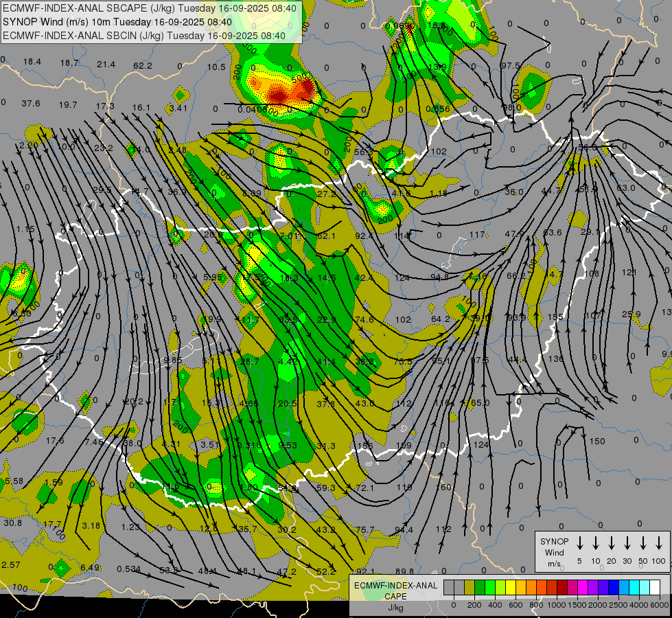Click the 600 tick label on color scale
This screenshot has height=618, width=672.
pyautogui.click(x=515, y=606)
